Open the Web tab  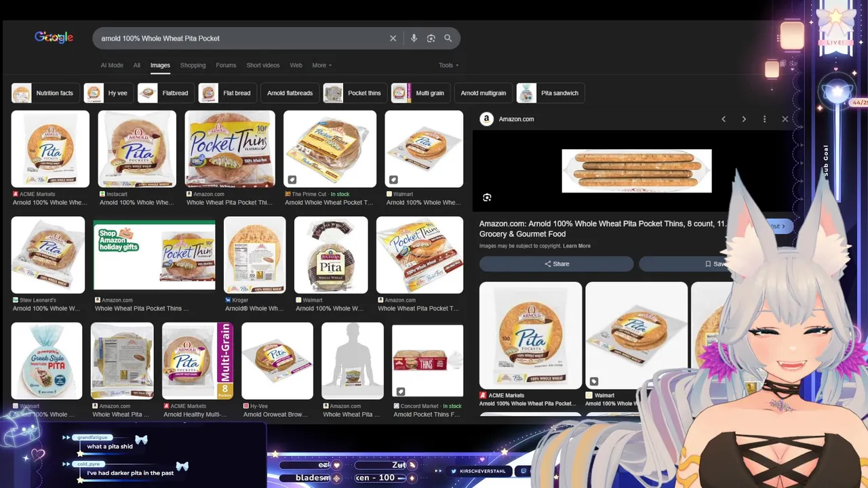[296, 65]
